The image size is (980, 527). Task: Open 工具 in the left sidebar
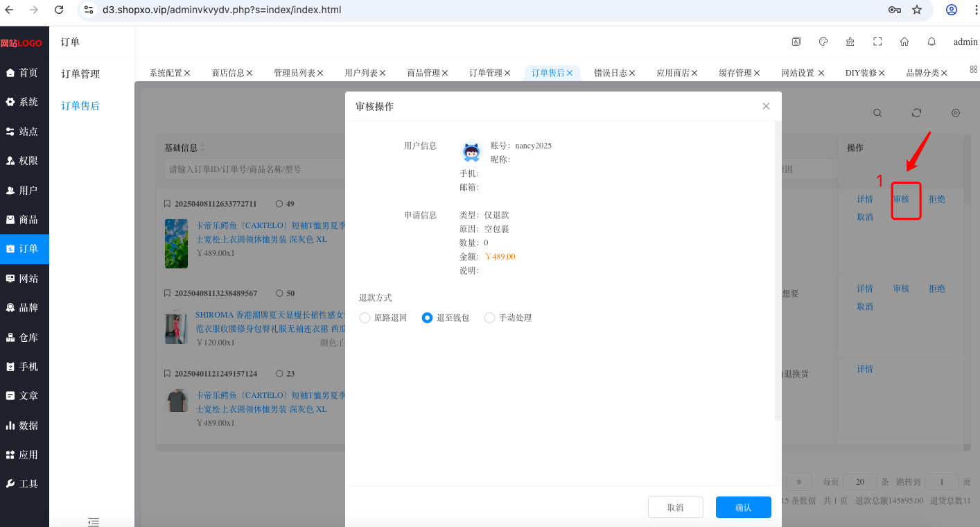(x=24, y=484)
